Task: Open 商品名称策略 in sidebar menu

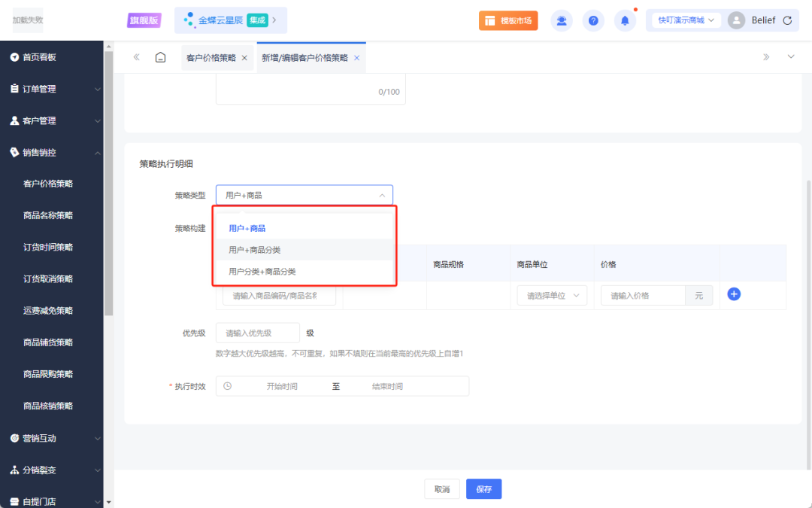Action: pos(48,215)
